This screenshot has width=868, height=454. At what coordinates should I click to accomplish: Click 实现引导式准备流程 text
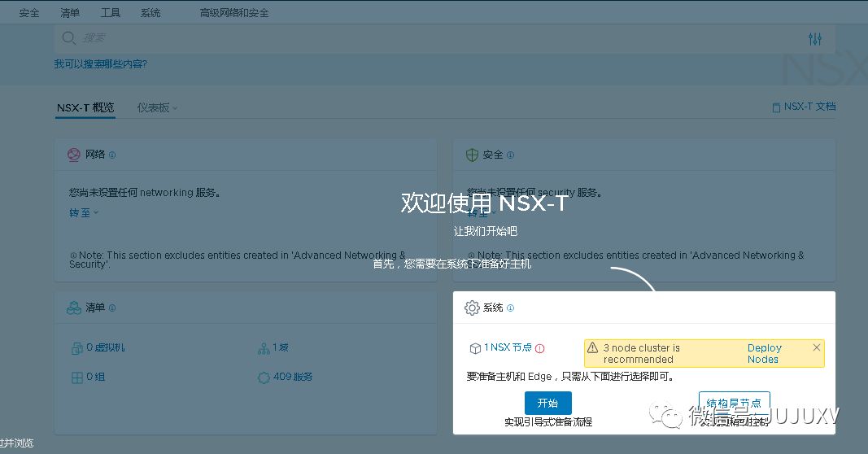[548, 422]
